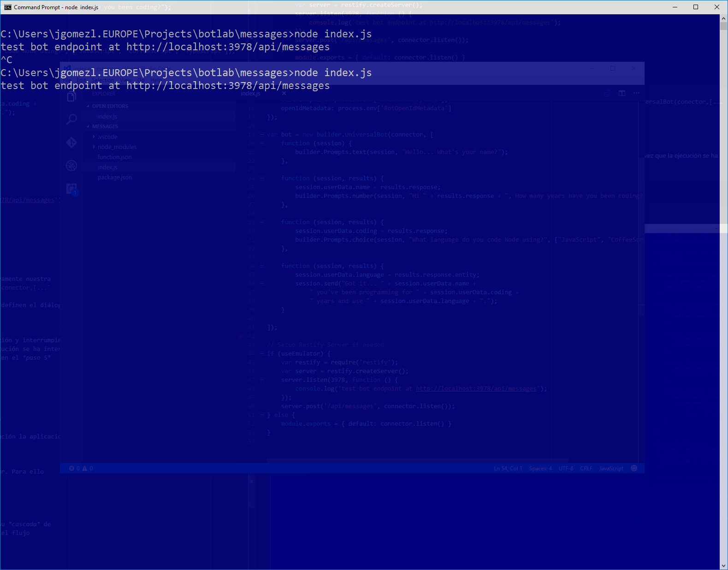Viewport: 728px width, 570px height.
Task: Collapse code fold at line 34 function
Action: pos(262,266)
